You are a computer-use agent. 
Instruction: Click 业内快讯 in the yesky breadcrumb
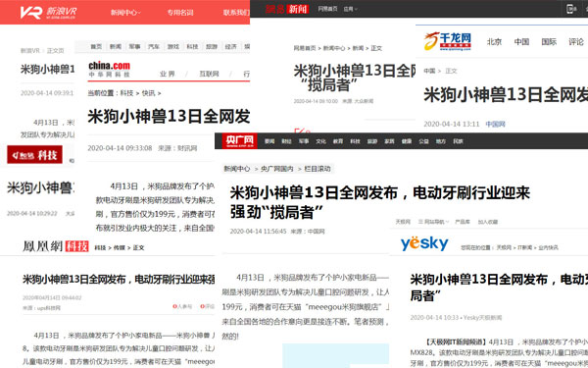pos(548,247)
